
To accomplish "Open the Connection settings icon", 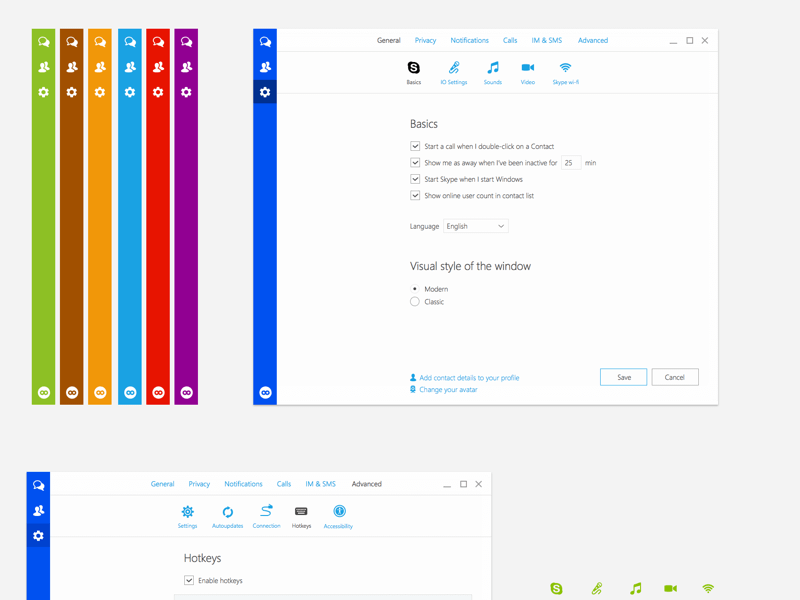I will pos(266,512).
